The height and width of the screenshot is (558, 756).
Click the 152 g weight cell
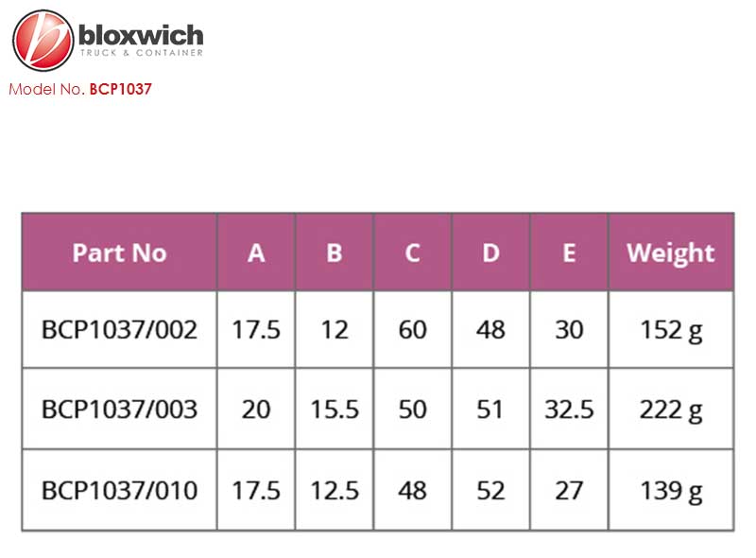pyautogui.click(x=671, y=330)
